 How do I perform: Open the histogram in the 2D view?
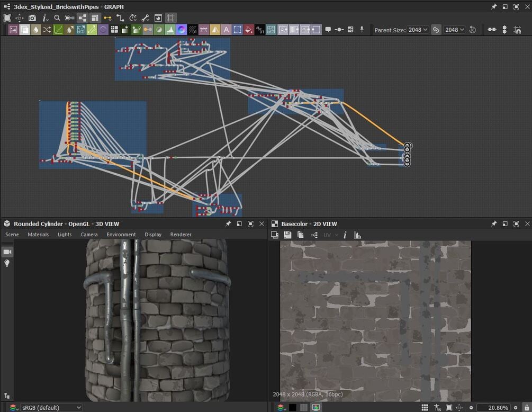pyautogui.click(x=357, y=235)
